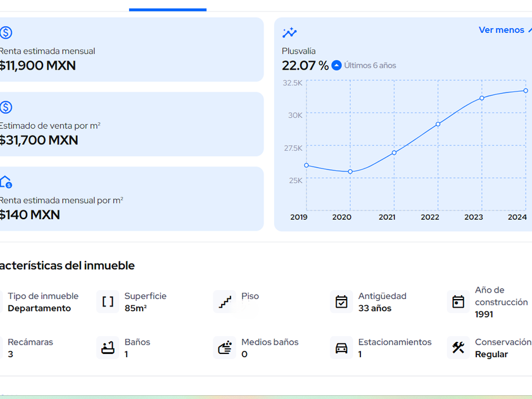532x399 pixels.
Task: Click the $11,900 MXN monthly rent value
Action: pos(38,65)
